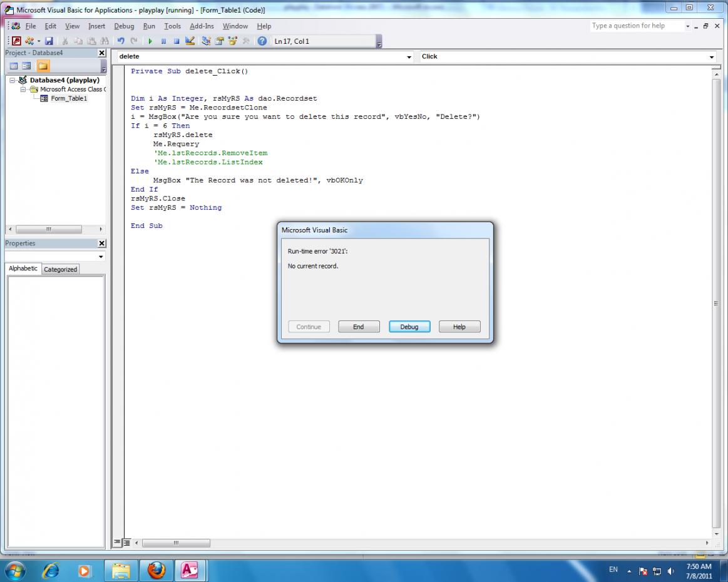Toggle Folders view in Project pane
Viewport: 728px width, 582px height.
click(43, 66)
